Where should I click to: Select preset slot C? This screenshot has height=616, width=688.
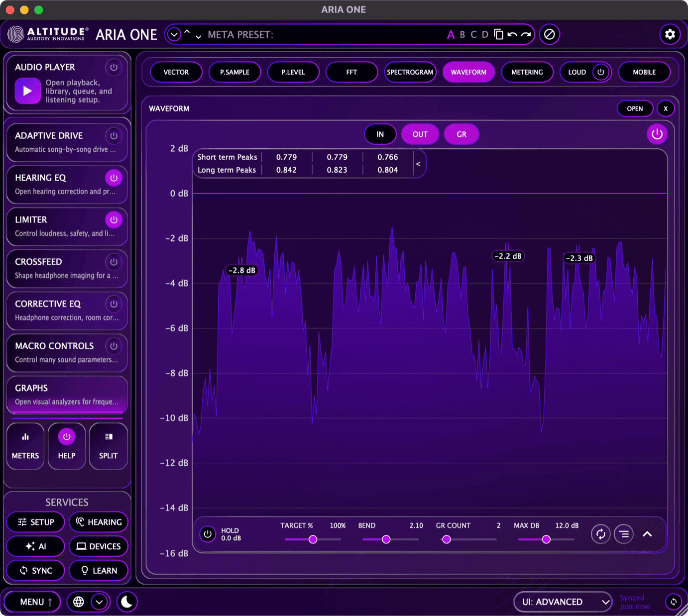point(473,34)
